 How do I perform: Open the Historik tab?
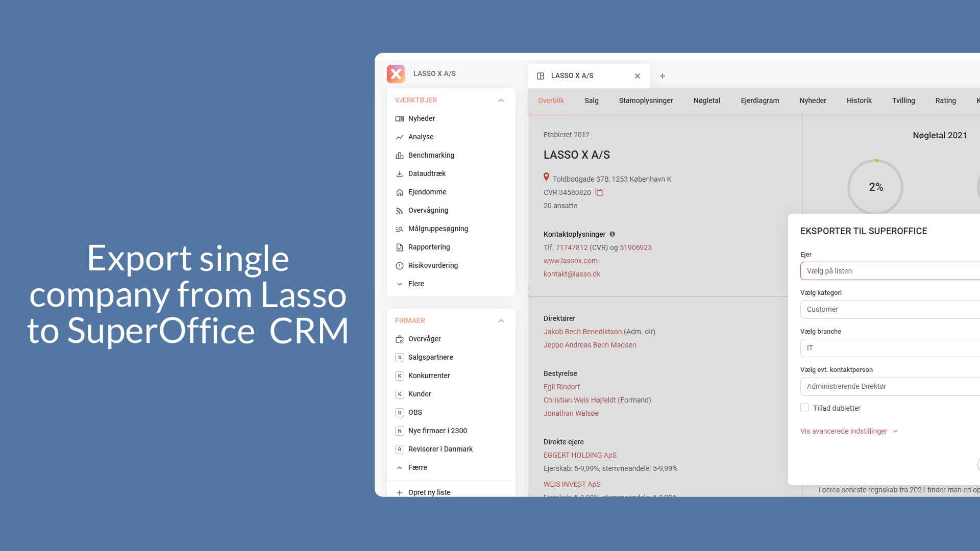pos(859,101)
